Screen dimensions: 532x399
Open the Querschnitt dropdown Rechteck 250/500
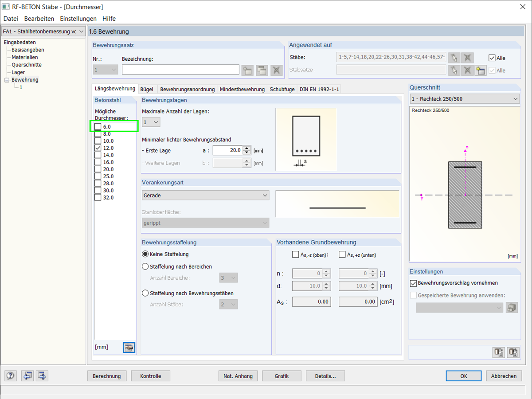465,99
